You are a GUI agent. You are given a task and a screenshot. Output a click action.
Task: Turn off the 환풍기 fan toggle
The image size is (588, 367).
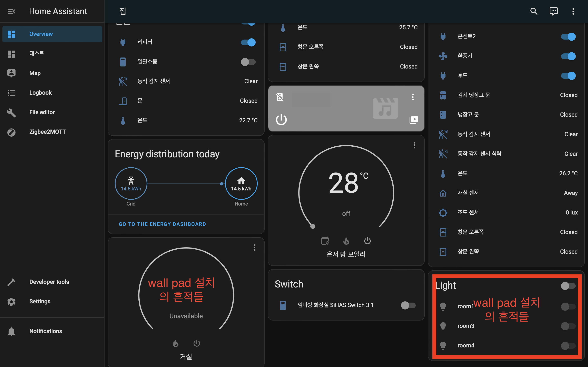click(568, 56)
